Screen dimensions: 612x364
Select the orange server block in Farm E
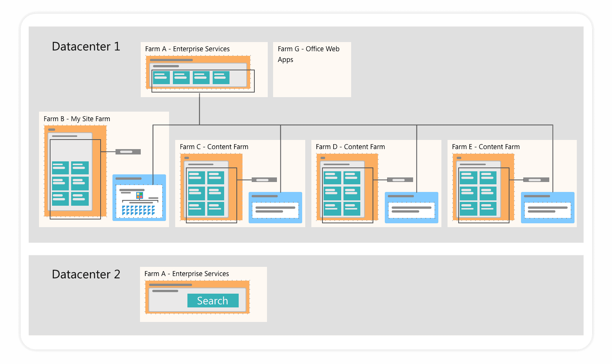click(x=483, y=187)
